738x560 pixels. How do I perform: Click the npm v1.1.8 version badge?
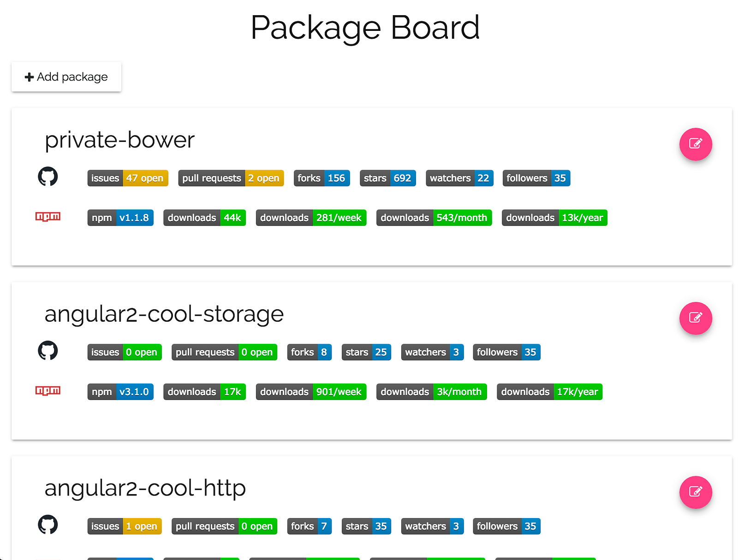[x=120, y=218]
